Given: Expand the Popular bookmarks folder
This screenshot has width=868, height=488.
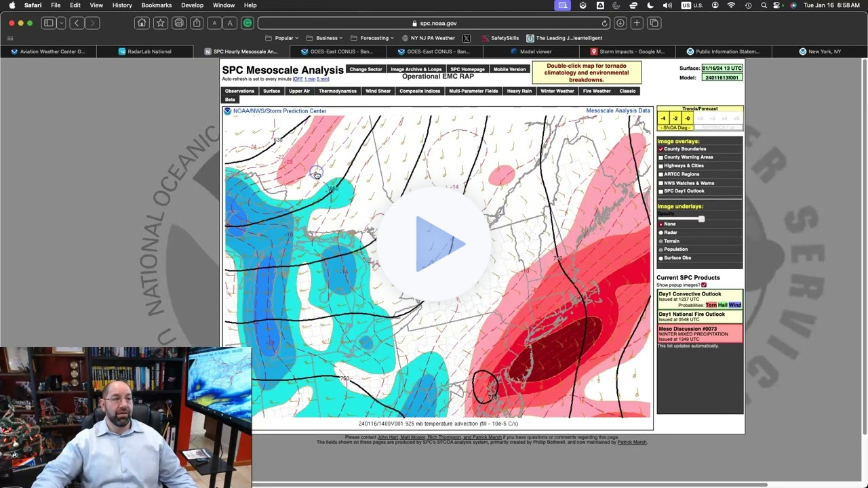Looking at the screenshot, I should (x=284, y=38).
